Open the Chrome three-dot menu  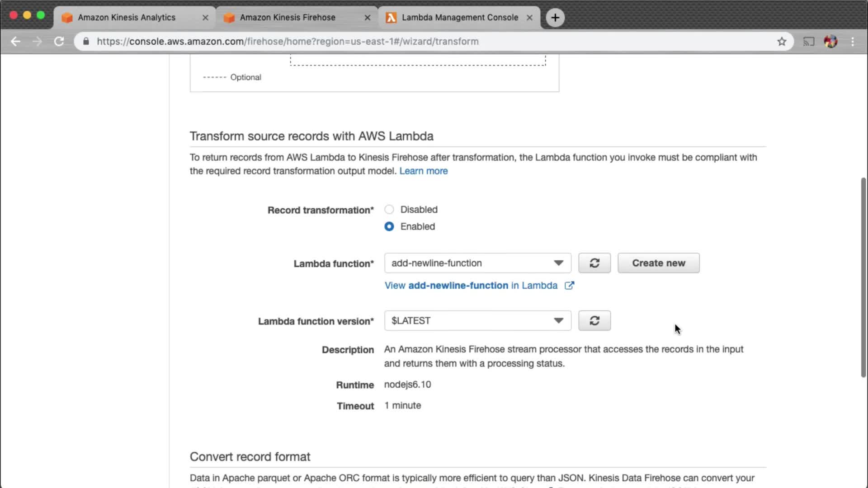click(853, 42)
